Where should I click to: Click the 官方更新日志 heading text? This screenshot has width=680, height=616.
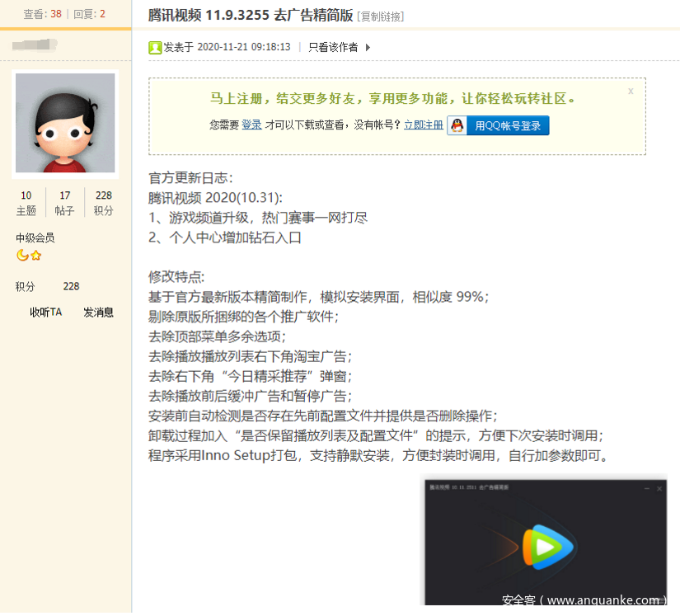click(x=191, y=178)
